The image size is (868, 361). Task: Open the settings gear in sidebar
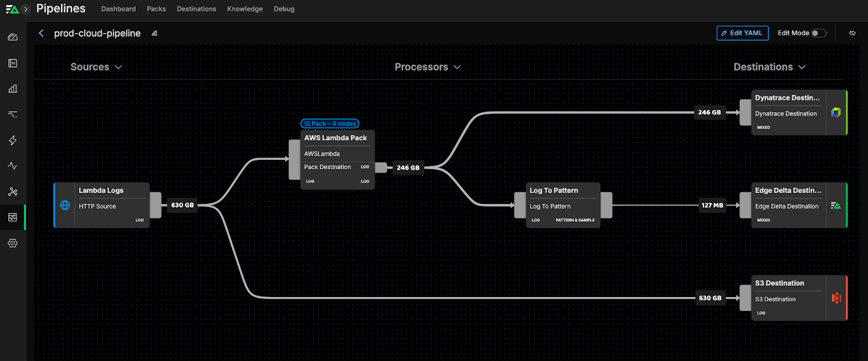(x=12, y=243)
